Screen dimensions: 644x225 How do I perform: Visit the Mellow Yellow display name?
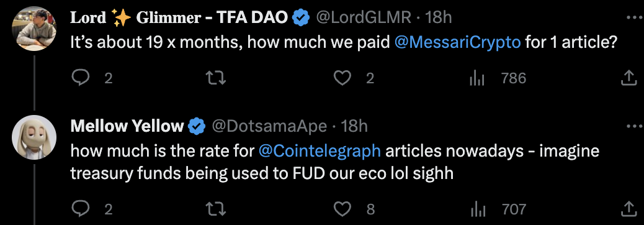pos(127,126)
